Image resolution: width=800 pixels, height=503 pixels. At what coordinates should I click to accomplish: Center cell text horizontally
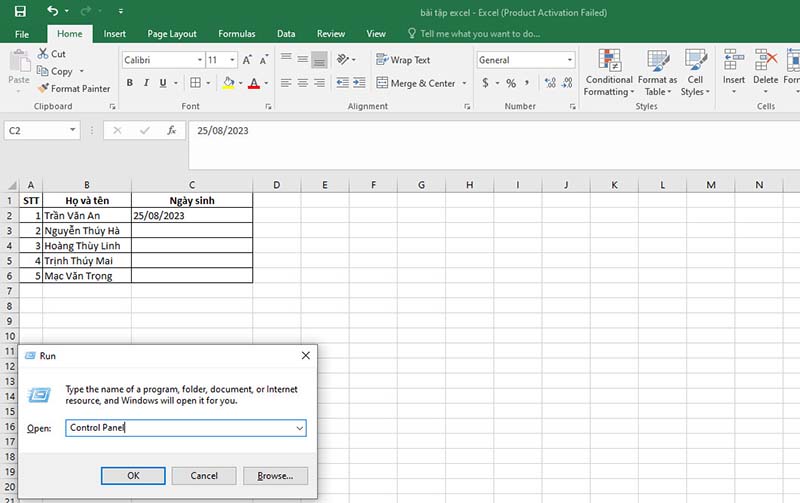coord(303,83)
